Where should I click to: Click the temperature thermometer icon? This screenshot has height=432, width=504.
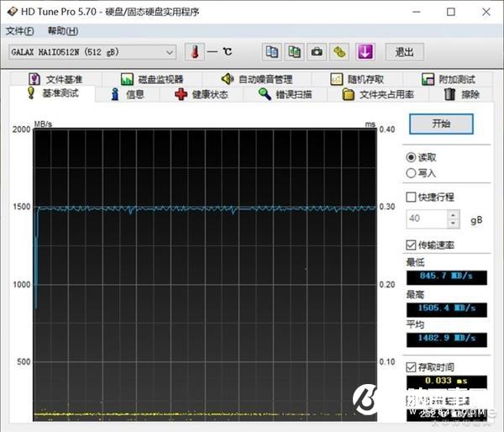pyautogui.click(x=195, y=52)
